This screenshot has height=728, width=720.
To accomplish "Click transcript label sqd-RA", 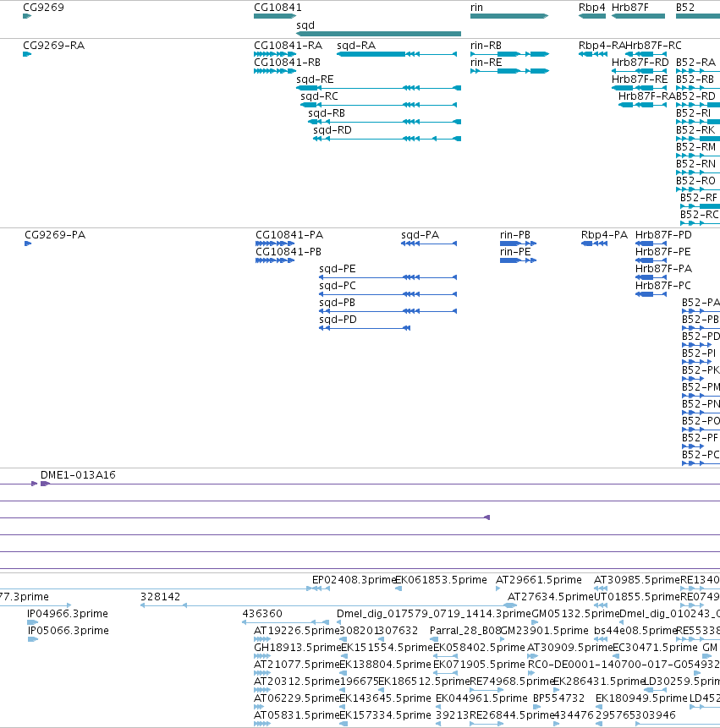I will click(x=356, y=46).
